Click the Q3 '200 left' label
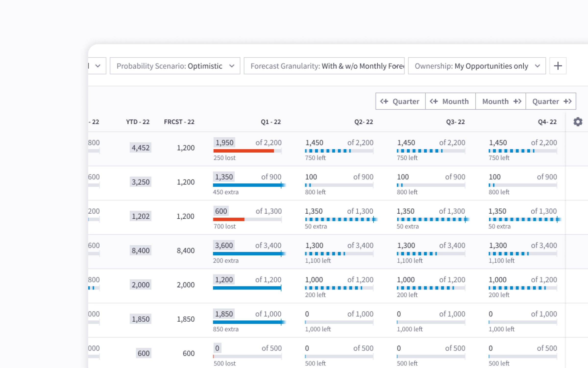This screenshot has width=588, height=368. [x=407, y=295]
